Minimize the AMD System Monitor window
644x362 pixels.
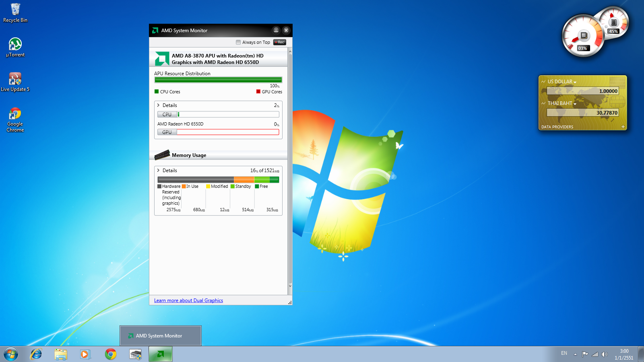[x=276, y=30]
